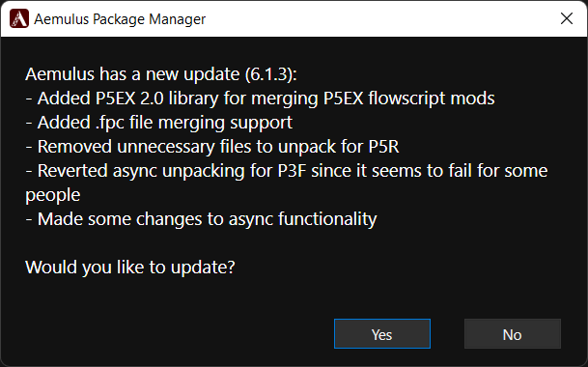Select the P5EX 2.0 library changelog line
The image size is (588, 367).
260,99
